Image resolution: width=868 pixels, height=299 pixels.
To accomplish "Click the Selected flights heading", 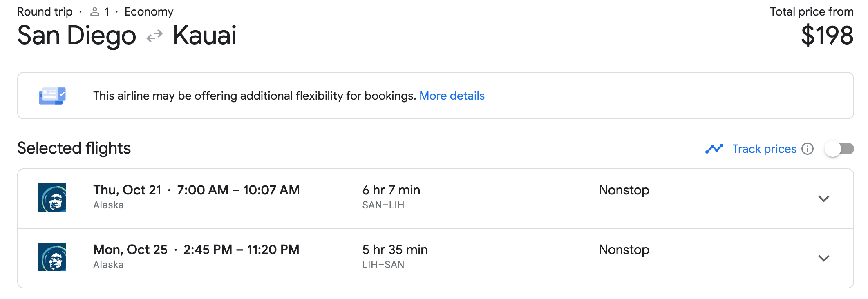I will click(x=74, y=148).
